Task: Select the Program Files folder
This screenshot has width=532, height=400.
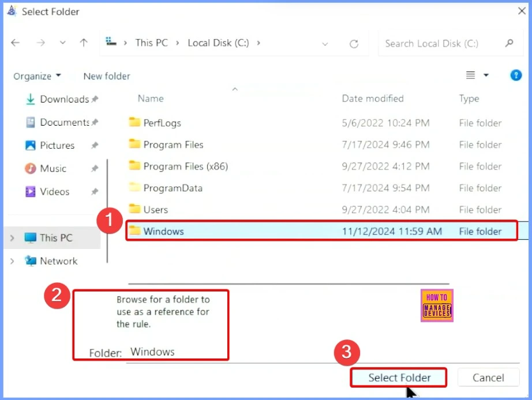Action: [173, 145]
